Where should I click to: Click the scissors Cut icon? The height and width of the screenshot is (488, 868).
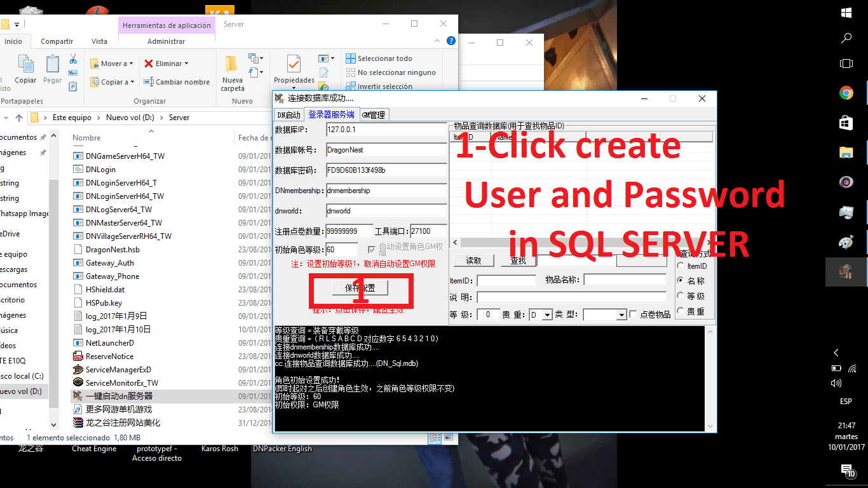pos(73,59)
